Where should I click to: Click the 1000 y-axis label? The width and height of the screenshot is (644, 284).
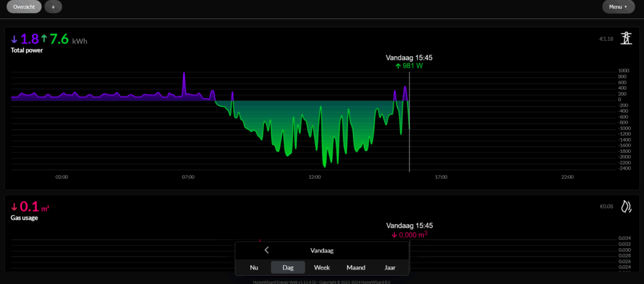coord(623,71)
